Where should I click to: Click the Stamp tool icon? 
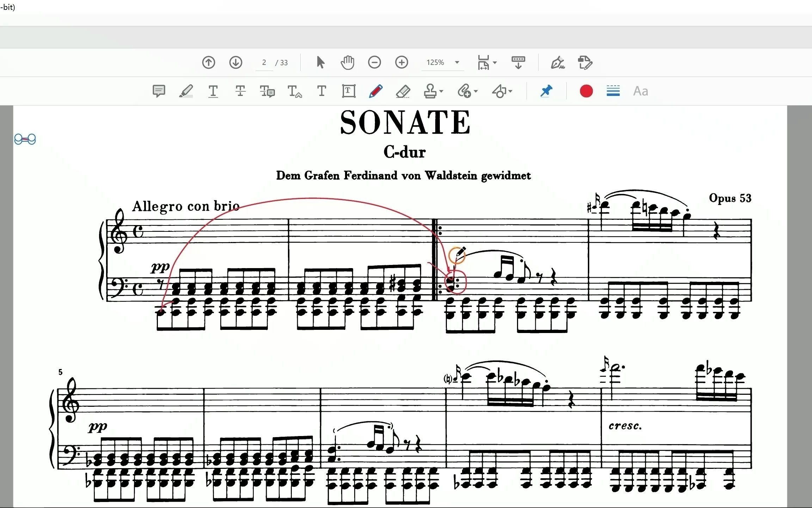click(430, 91)
